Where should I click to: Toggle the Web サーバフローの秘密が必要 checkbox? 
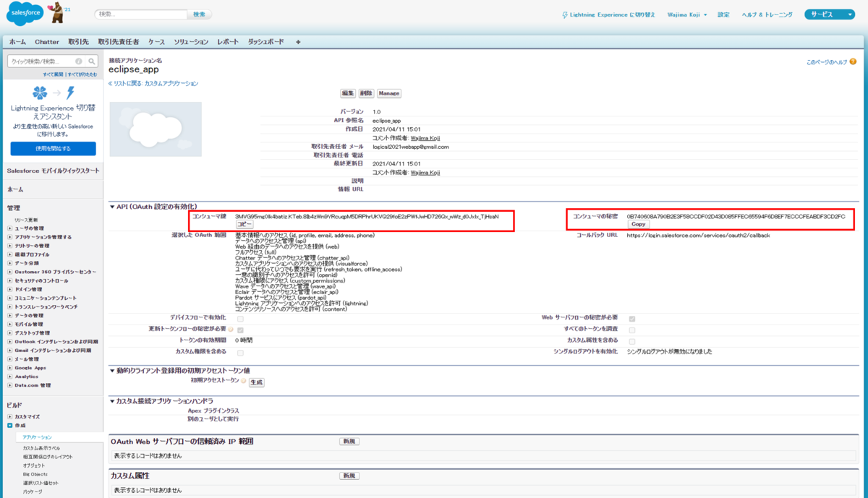pos(632,318)
